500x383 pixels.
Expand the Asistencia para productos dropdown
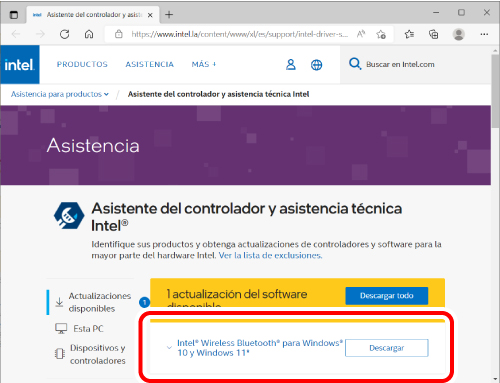60,94
